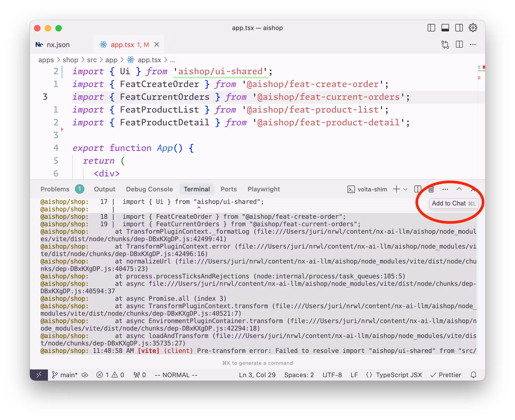The height and width of the screenshot is (420, 515).
Task: Close the app.tsx editor tab
Action: point(157,44)
